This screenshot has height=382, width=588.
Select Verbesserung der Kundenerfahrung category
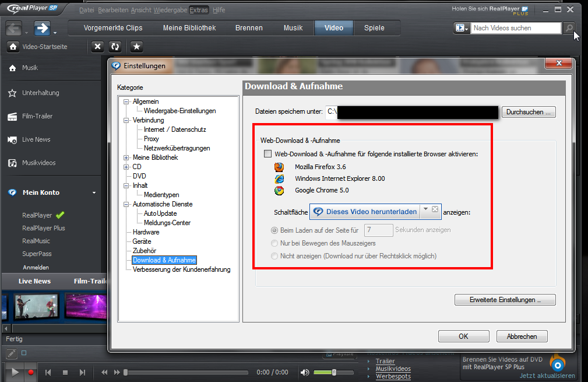click(x=181, y=269)
